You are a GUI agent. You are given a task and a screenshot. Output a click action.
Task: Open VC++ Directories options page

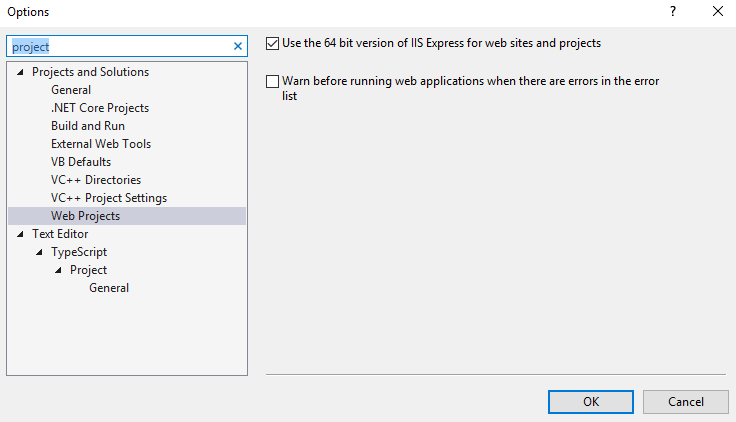96,180
